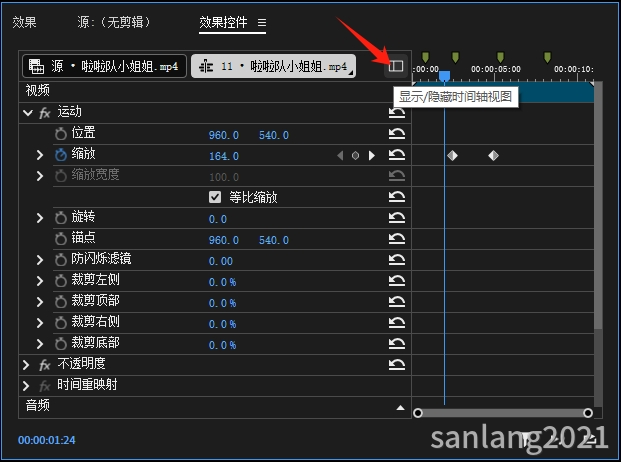
Task: Reset the 位置 parameter
Action: point(396,134)
